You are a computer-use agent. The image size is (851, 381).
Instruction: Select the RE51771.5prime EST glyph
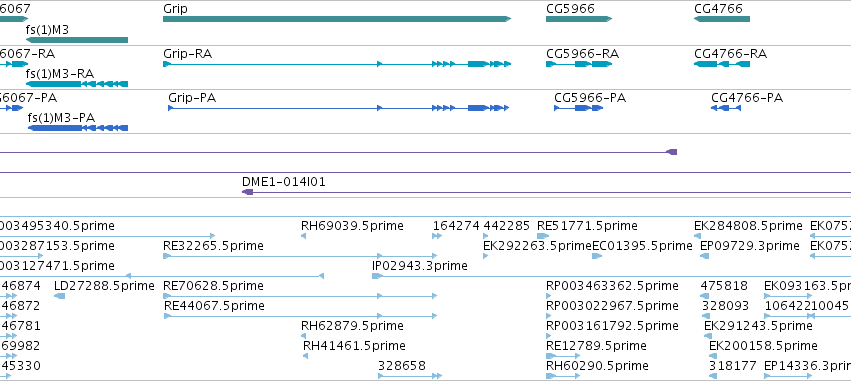pos(543,236)
